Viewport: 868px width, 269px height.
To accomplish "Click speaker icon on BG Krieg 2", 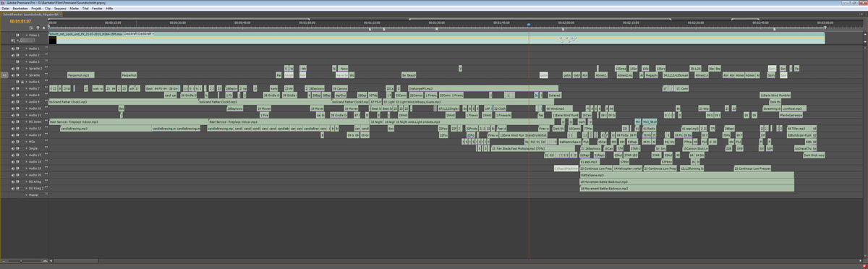I will click(x=13, y=188).
